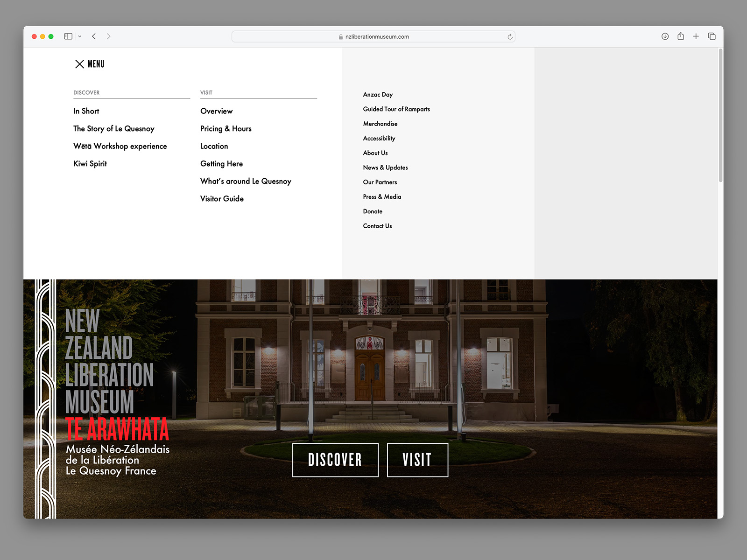Reload the page with the refresh icon
747x560 pixels.
[510, 36]
